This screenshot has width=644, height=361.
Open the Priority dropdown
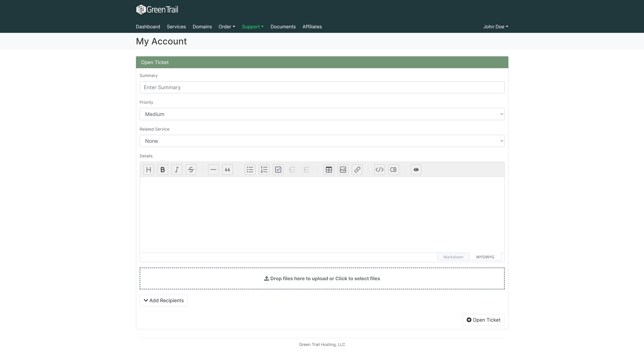tap(322, 114)
